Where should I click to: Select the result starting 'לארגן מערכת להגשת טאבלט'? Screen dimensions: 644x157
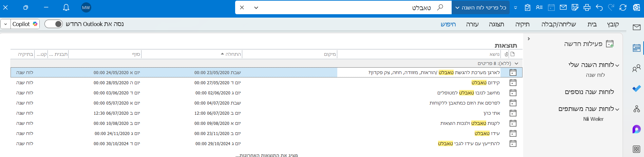click(x=266, y=72)
